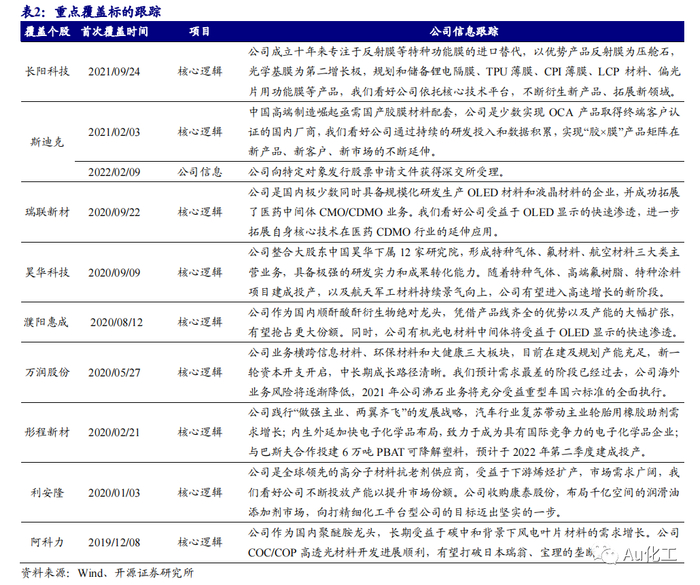Screen dimensions: 700x585
Task: Click the stock name 昊华科技
Action: (x=47, y=272)
